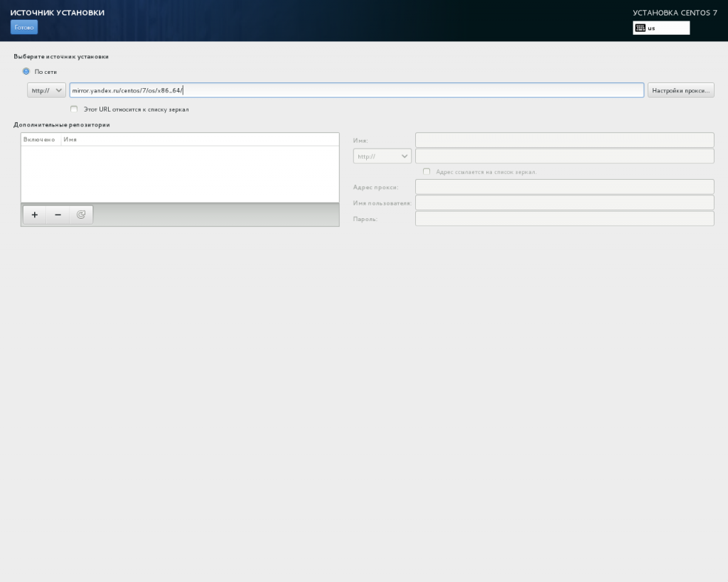
Task: Click the repository URL field next to http://
Action: coord(564,156)
